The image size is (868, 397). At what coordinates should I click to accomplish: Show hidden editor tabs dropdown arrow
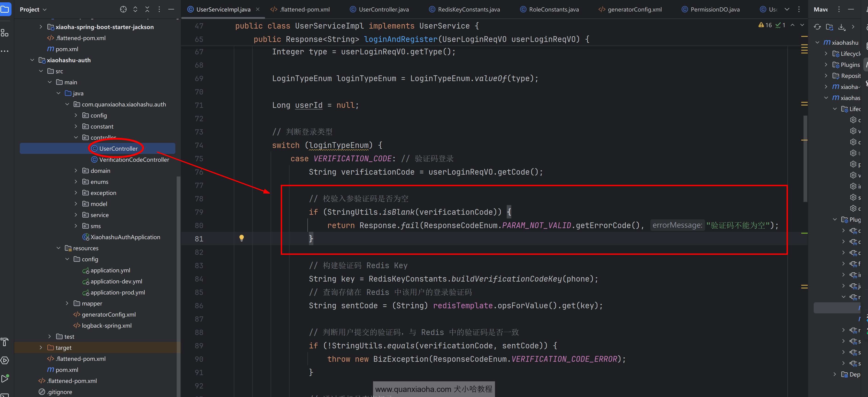(x=787, y=9)
